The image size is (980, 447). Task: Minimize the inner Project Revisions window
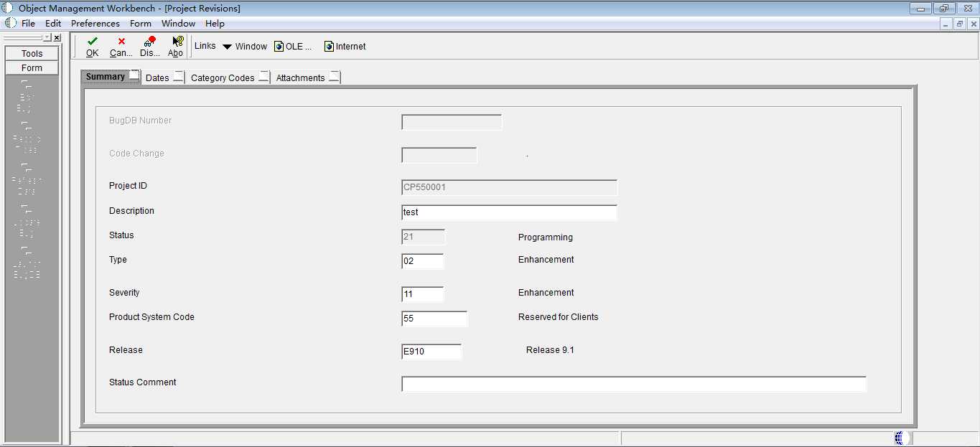pos(947,24)
